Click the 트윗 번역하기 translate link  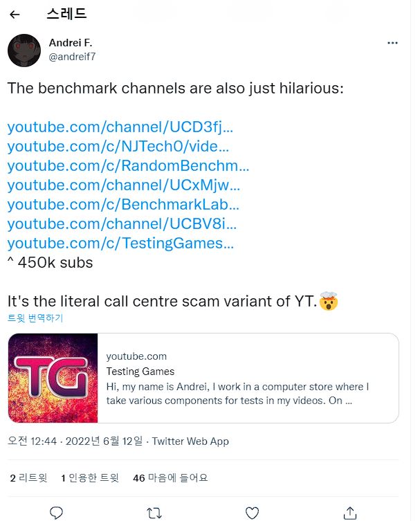point(35,318)
